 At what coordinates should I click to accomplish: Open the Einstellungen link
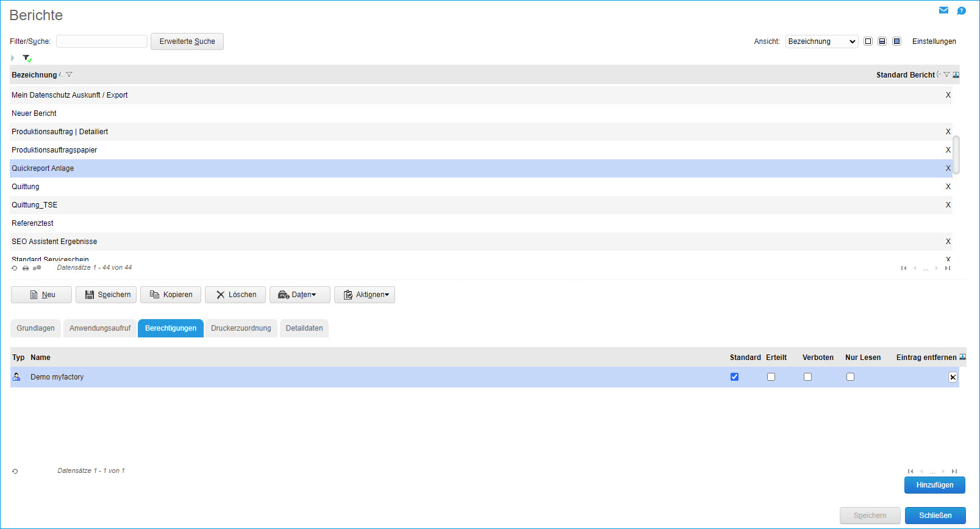[x=934, y=41]
